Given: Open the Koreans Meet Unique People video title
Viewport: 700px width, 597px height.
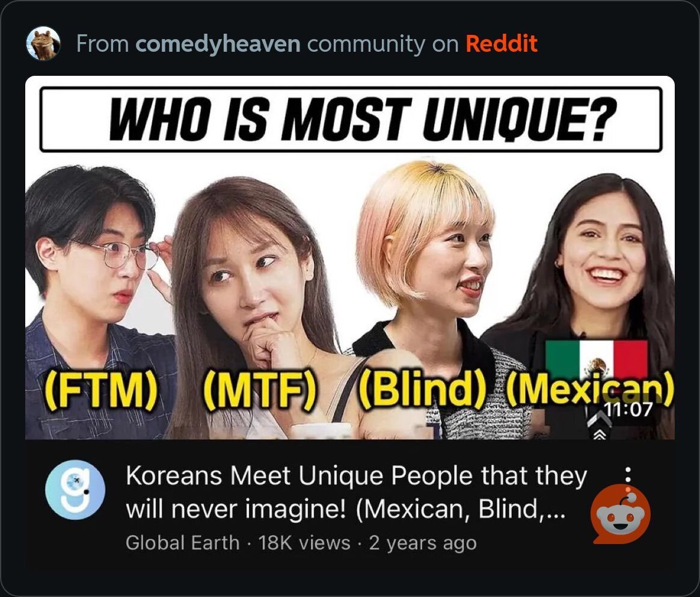Looking at the screenshot, I should [x=356, y=492].
